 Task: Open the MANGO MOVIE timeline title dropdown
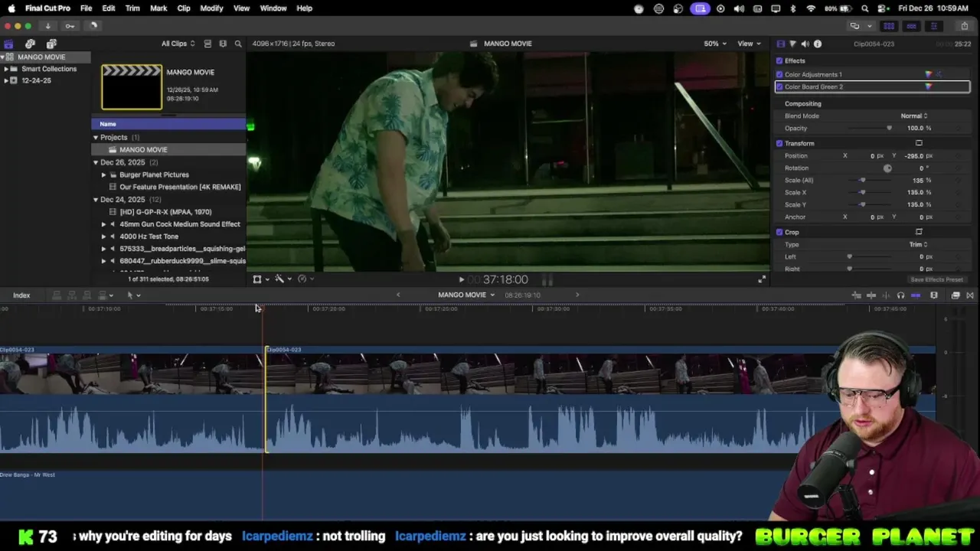tap(466, 295)
